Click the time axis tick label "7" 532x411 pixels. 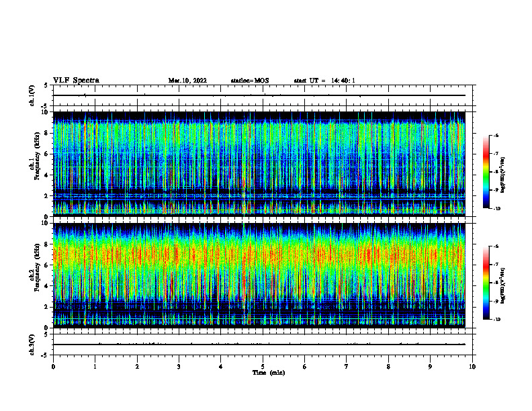[x=347, y=367]
